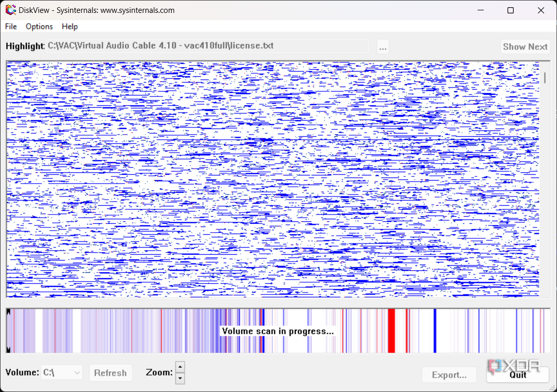Click the blue cluster map display
Viewport: 557px width, 392px height.
[x=273, y=179]
